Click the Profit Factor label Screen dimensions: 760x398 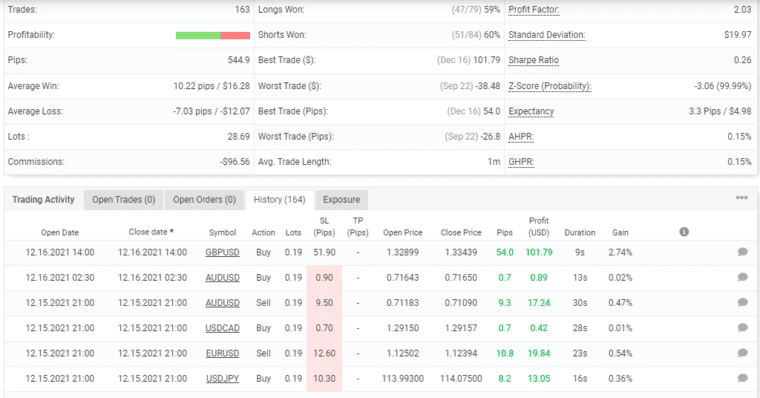pos(534,10)
